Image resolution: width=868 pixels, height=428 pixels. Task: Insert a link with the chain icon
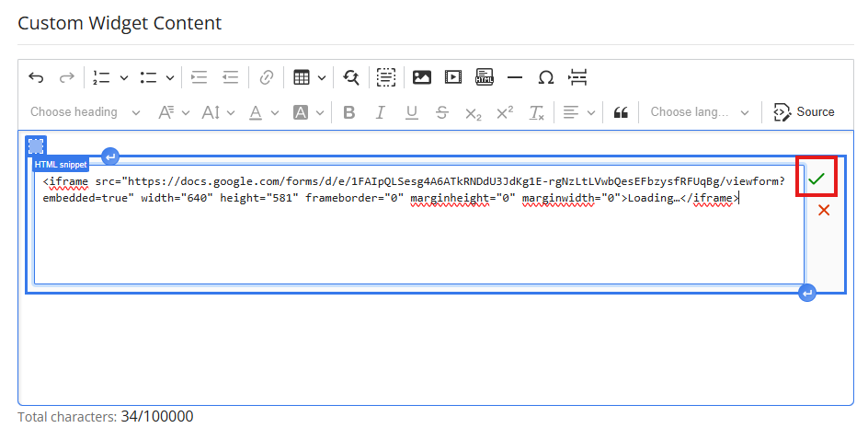click(x=267, y=77)
